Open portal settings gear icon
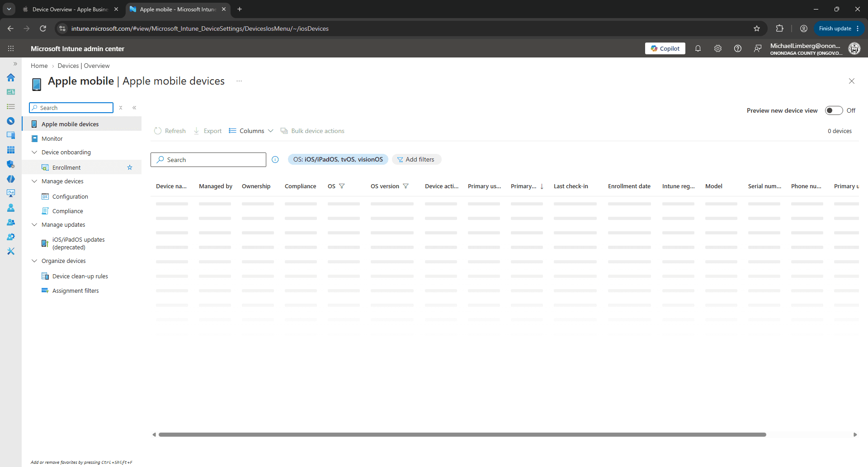Screen dimensions: 868x467 pos(718,48)
